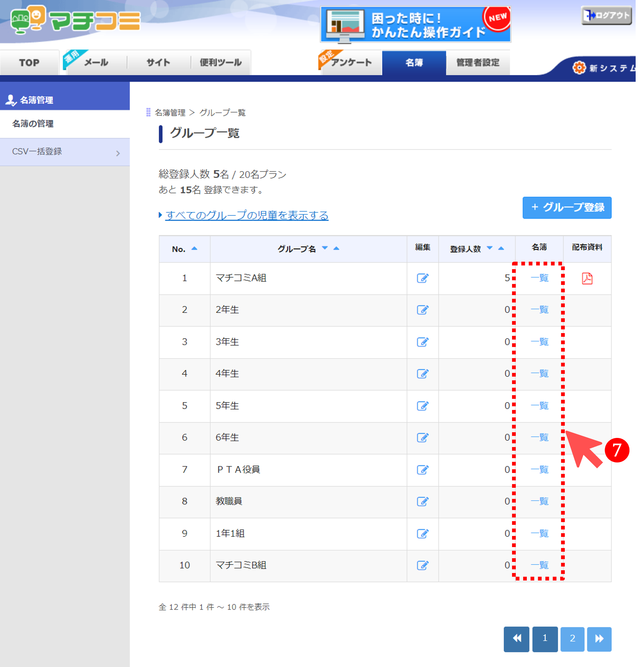Expand the CSV一括登録 sidebar item

pyautogui.click(x=65, y=152)
